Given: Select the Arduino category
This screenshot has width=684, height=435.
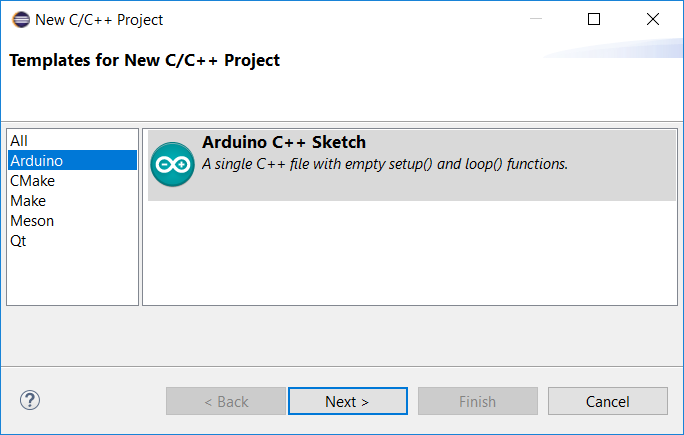Looking at the screenshot, I should (72, 160).
